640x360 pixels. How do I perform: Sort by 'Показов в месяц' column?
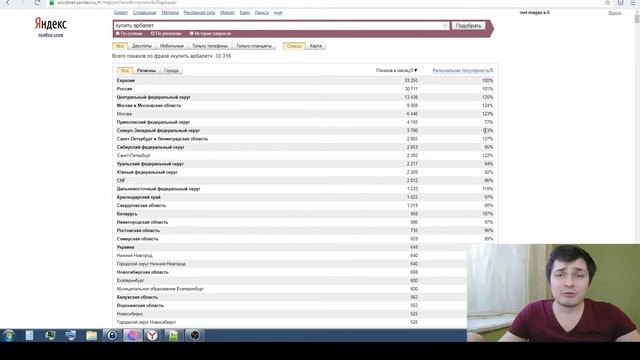(396, 71)
